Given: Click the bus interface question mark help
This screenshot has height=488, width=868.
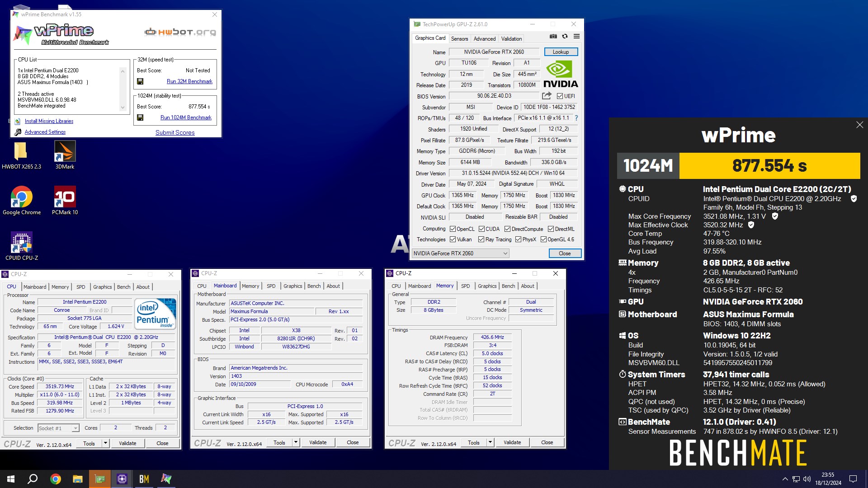Looking at the screenshot, I should 576,118.
